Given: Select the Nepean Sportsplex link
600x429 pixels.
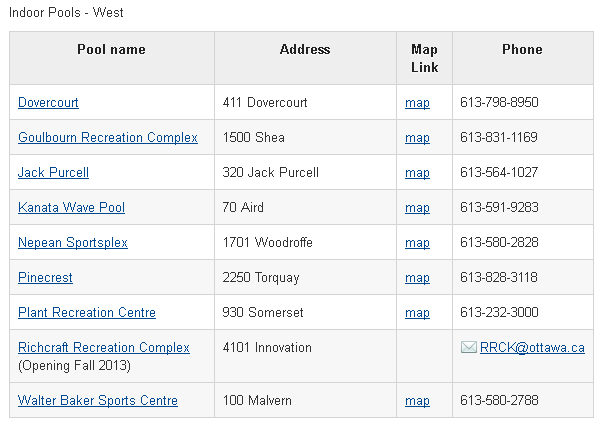Looking at the screenshot, I should point(73,243).
